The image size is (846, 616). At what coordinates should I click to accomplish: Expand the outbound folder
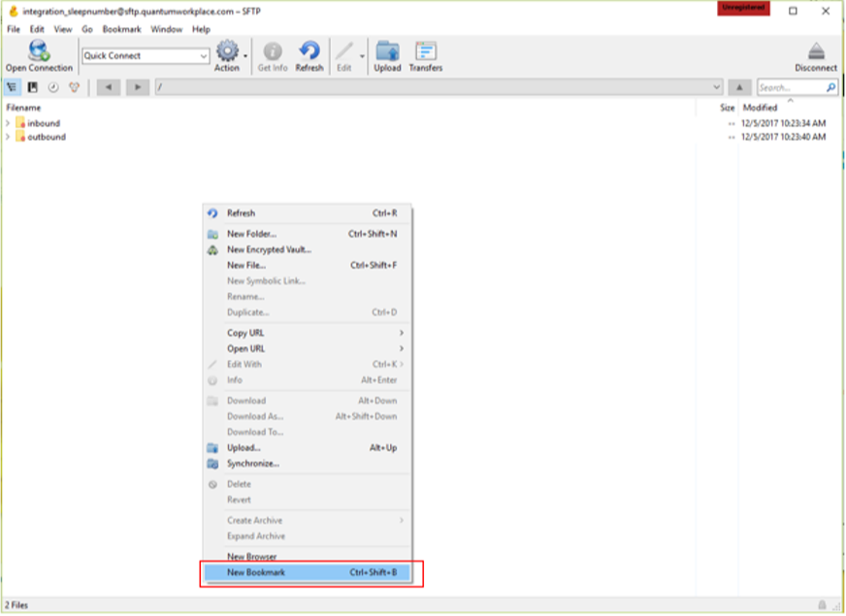tap(8, 137)
